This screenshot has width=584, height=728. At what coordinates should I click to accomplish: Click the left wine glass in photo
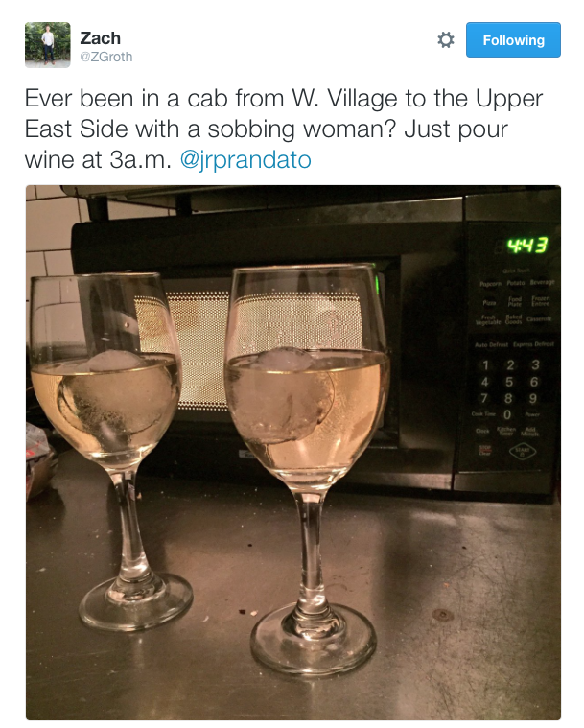click(x=110, y=446)
